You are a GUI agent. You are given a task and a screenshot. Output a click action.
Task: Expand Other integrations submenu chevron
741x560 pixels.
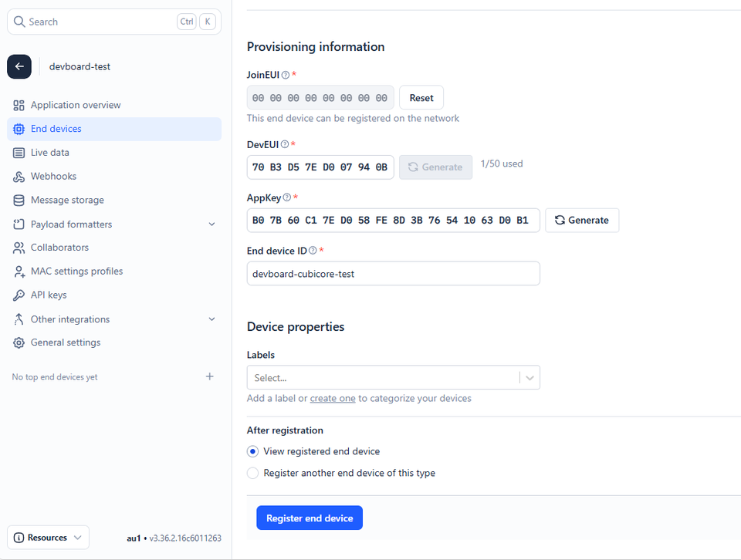pyautogui.click(x=211, y=319)
